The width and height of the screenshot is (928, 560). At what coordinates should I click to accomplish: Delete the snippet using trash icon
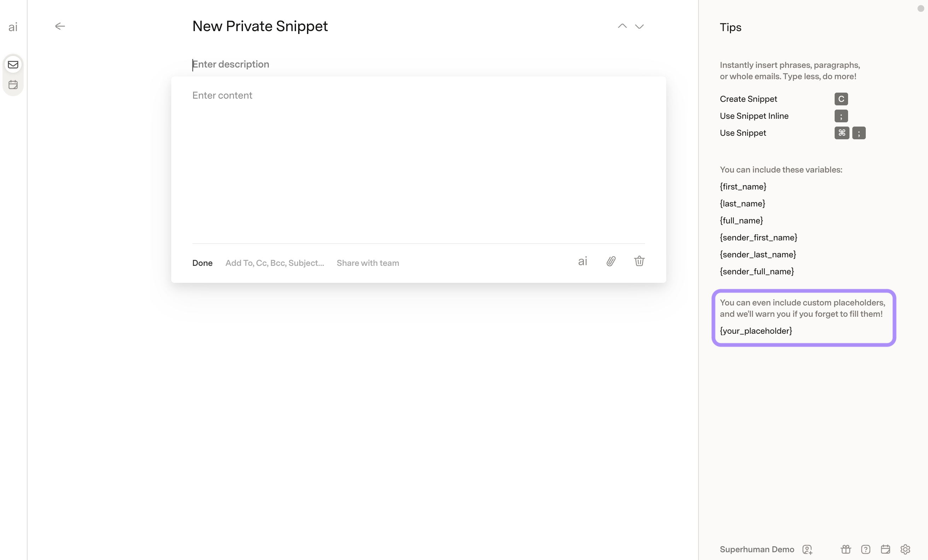639,261
